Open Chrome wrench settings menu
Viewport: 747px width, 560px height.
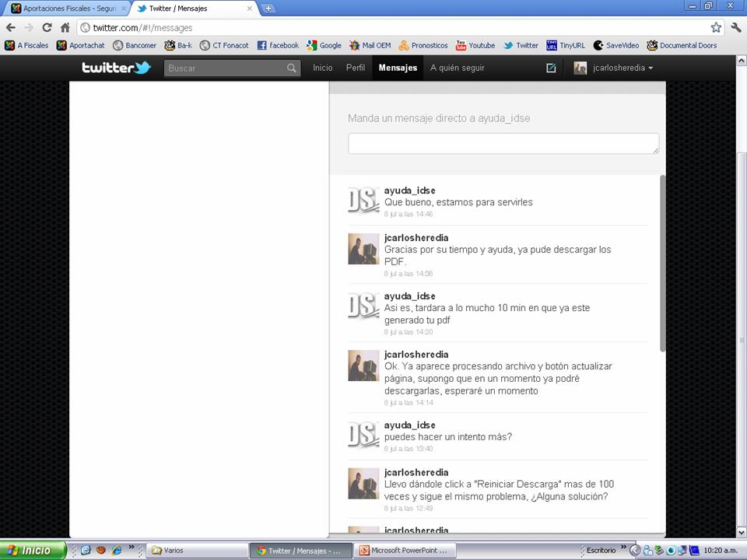[x=736, y=28]
